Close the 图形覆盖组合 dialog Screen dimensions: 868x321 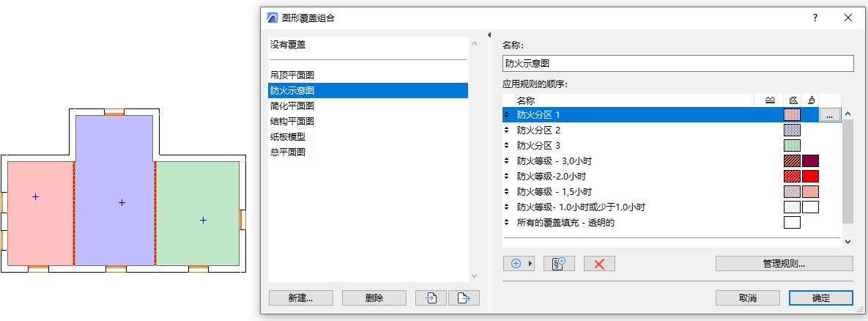(x=848, y=18)
